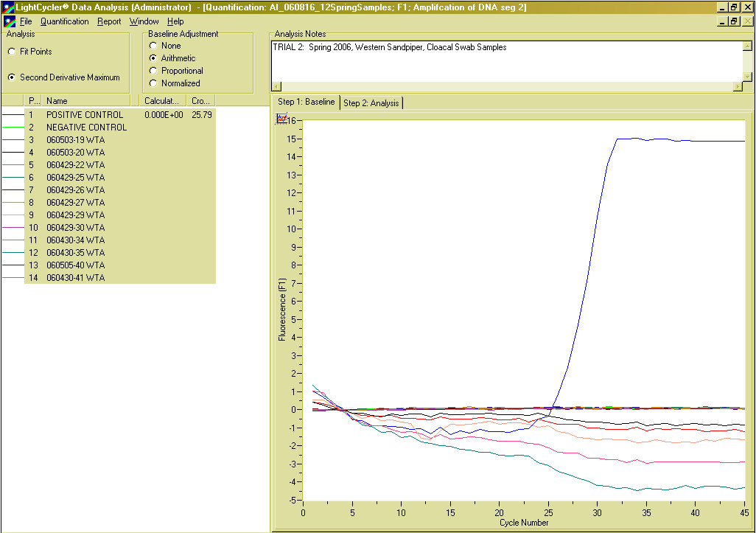756x533 pixels.
Task: Select sample 060429-25 WTA in the list
Action: 76,178
